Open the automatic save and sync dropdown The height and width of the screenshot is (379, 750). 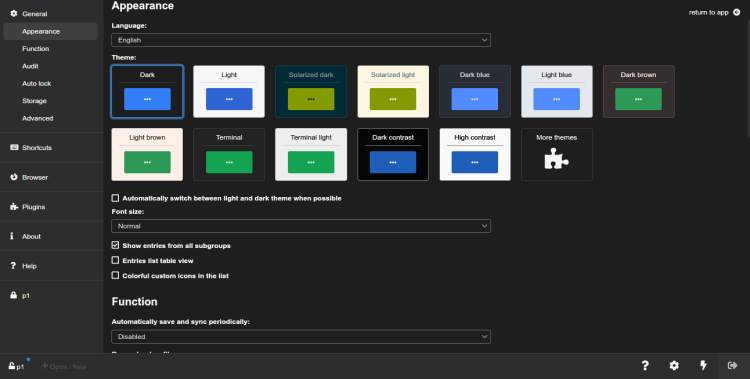(x=301, y=336)
